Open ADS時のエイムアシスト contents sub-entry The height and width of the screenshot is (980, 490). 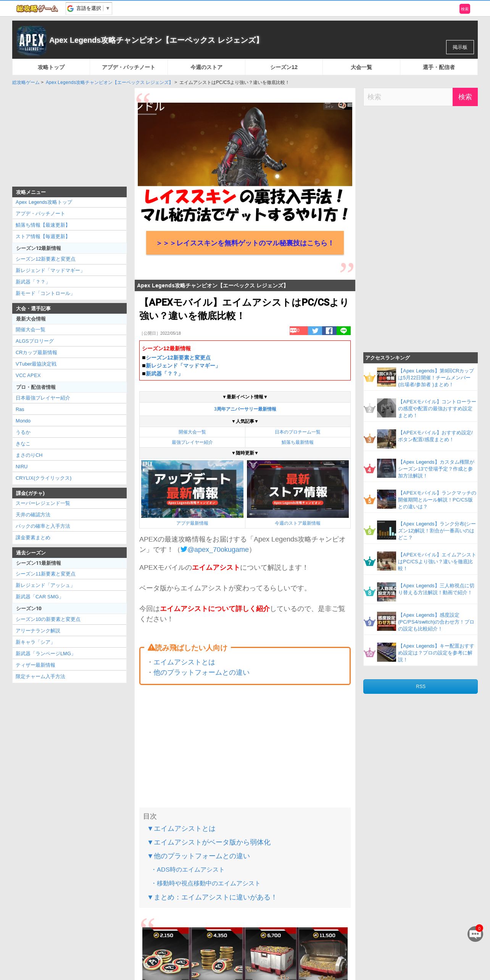click(187, 870)
